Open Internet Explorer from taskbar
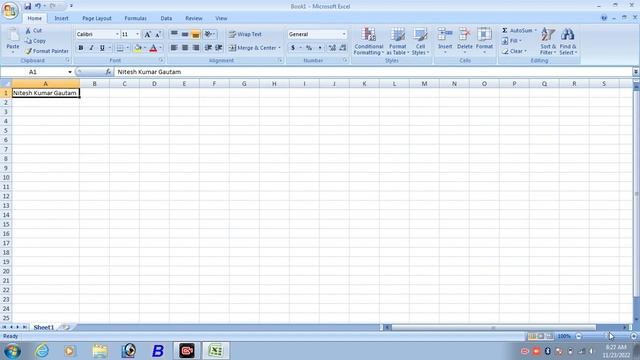Viewport: 640px width, 360px height. [x=42, y=351]
